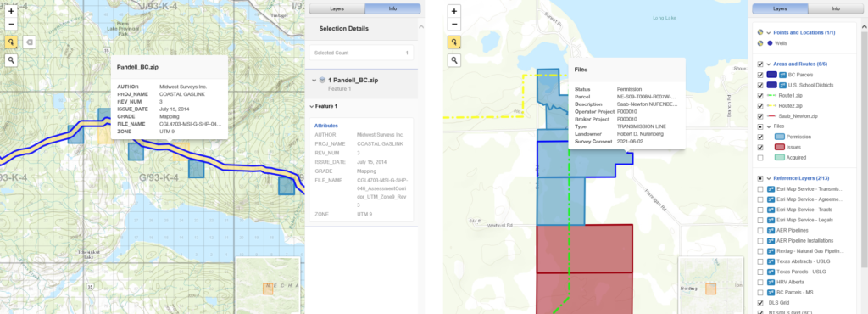Switch to Layers tab in left panel
868x314 pixels.
pyautogui.click(x=337, y=8)
